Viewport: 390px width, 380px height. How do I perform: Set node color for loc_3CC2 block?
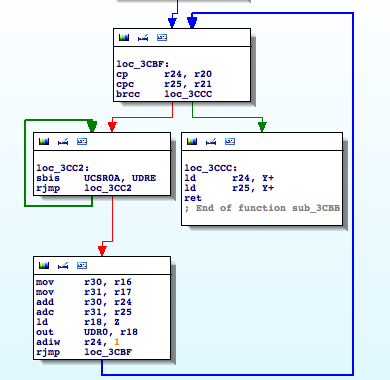(44, 141)
